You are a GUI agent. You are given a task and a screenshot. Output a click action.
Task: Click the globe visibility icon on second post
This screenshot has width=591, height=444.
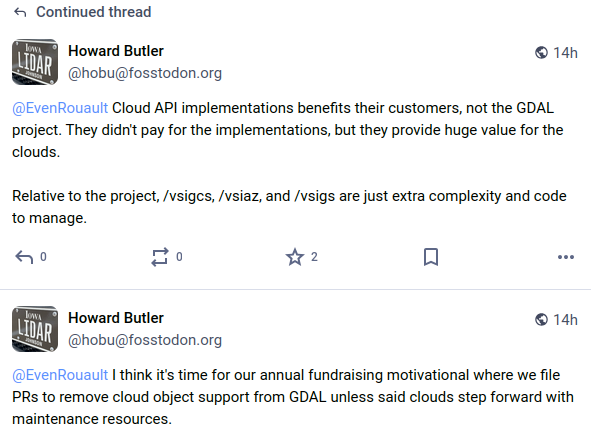(x=541, y=320)
